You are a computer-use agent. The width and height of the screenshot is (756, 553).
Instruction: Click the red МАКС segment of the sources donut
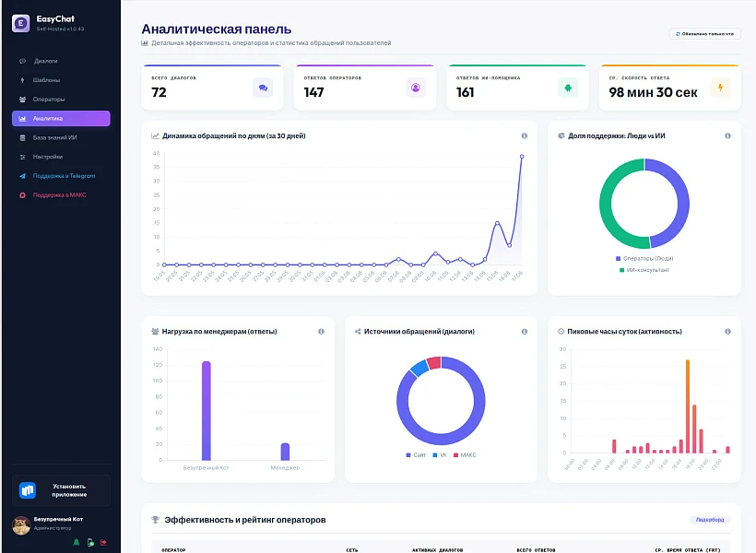[x=434, y=362]
